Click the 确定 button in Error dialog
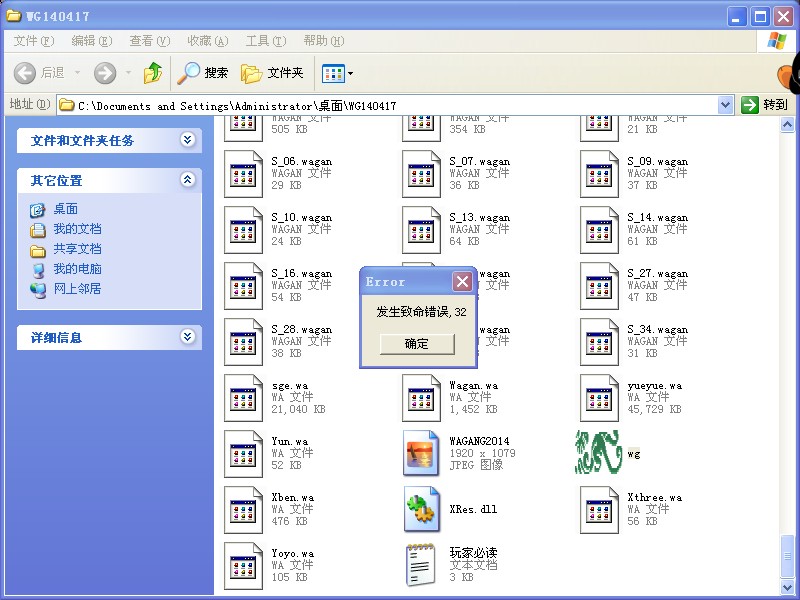 417,344
